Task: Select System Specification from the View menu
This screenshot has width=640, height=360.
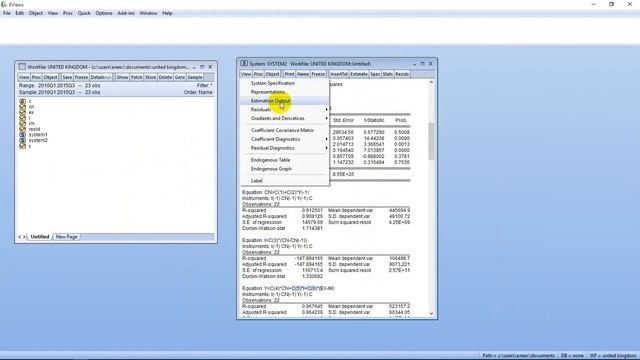Action: point(284,83)
